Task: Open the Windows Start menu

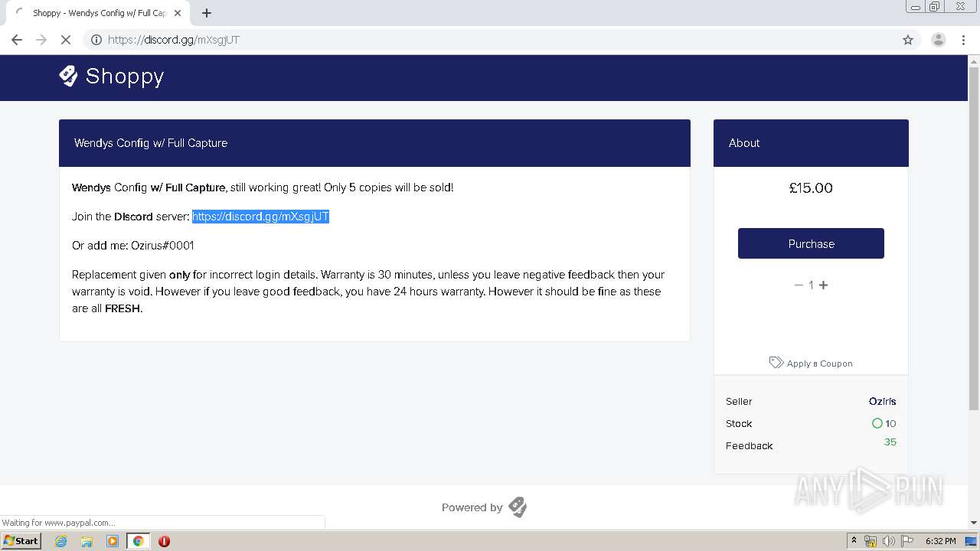Action: coord(21,540)
